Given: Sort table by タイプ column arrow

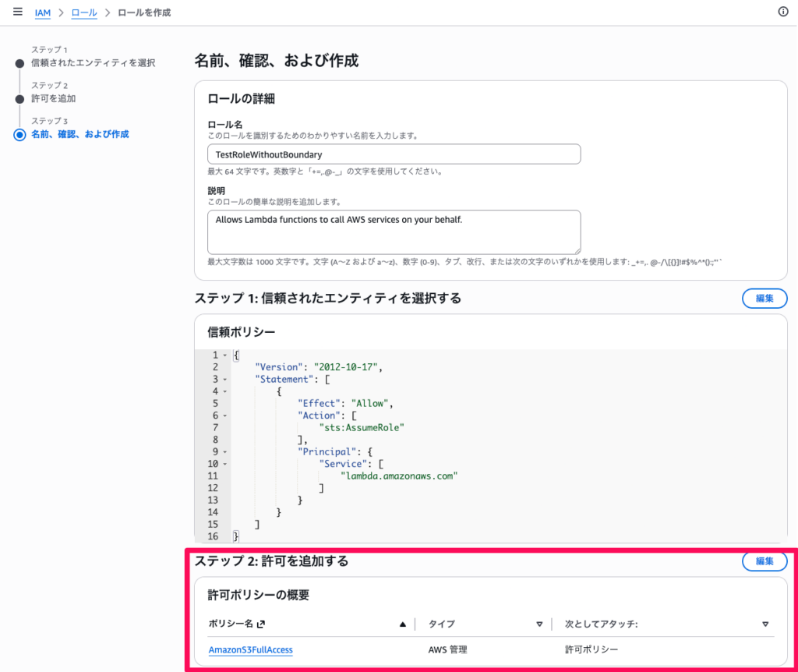Looking at the screenshot, I should pos(539,624).
